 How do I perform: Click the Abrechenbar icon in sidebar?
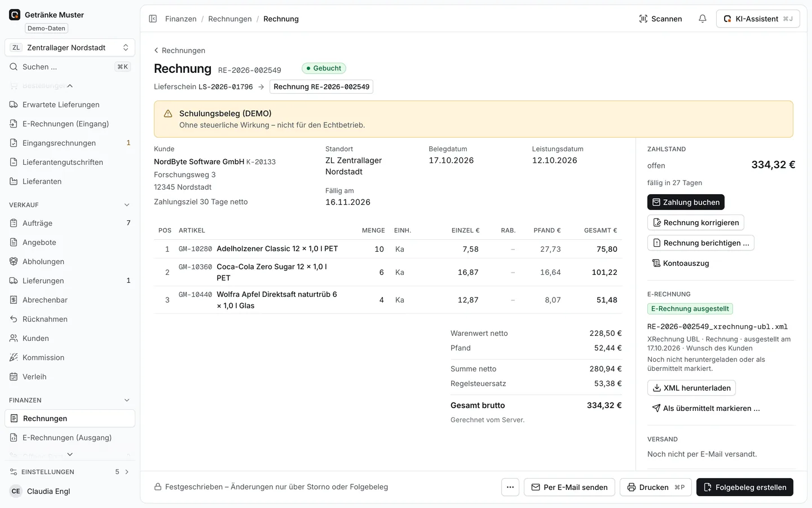click(x=14, y=300)
